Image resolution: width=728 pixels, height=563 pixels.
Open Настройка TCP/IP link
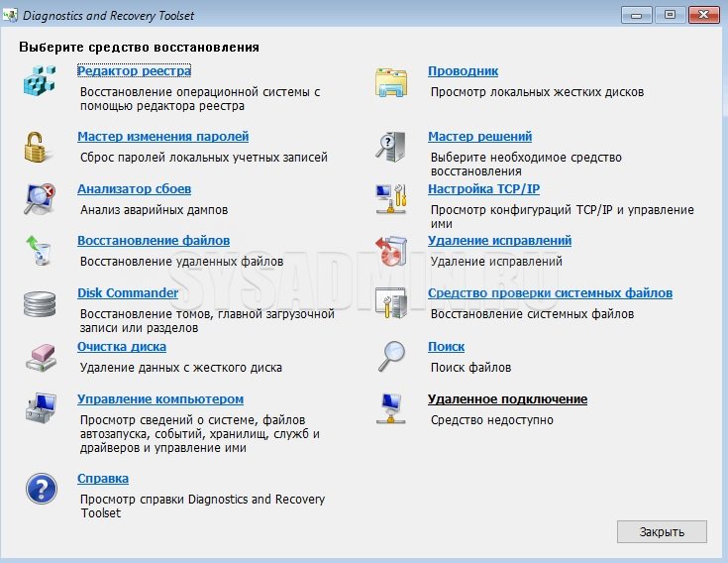pos(483,188)
